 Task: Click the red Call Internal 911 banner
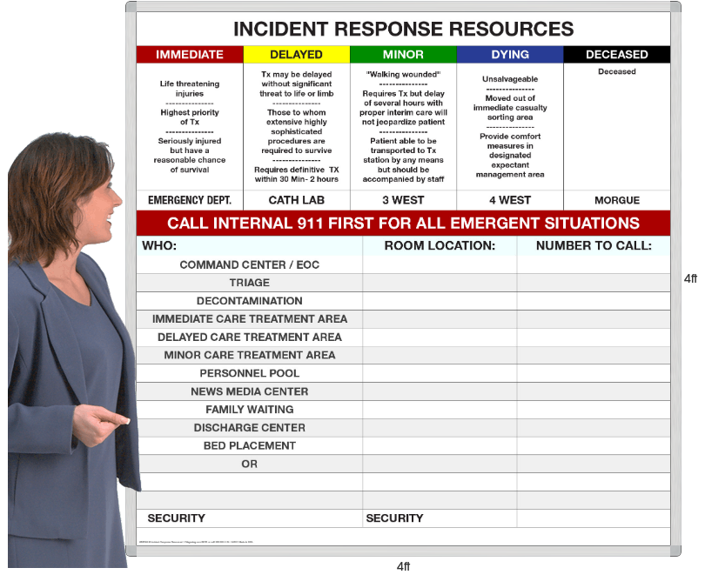pyautogui.click(x=403, y=223)
